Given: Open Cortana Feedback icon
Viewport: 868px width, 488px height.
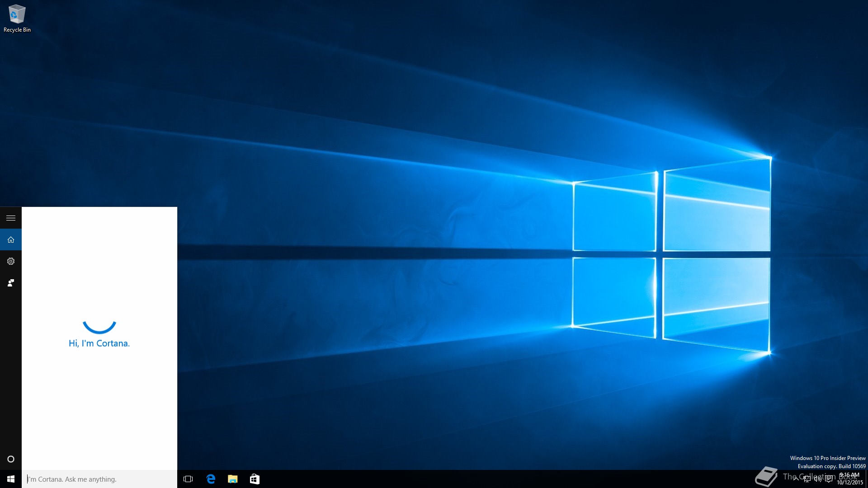Looking at the screenshot, I should click(11, 283).
